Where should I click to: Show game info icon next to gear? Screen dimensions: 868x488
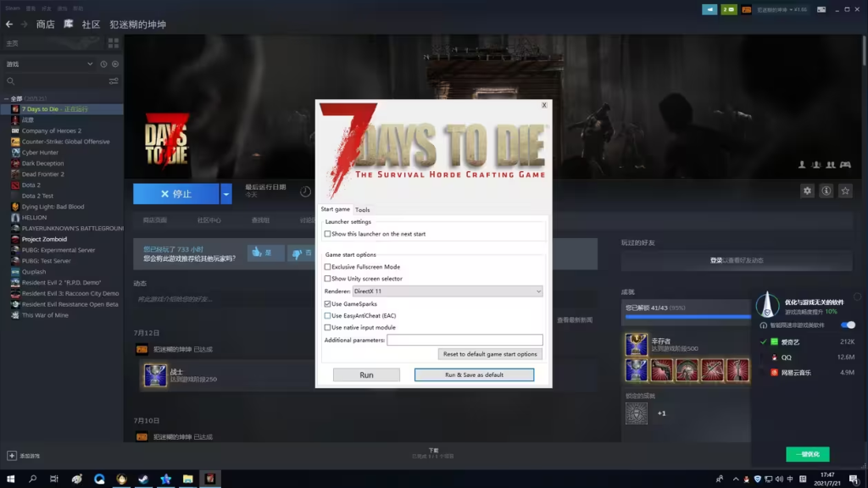pyautogui.click(x=826, y=191)
